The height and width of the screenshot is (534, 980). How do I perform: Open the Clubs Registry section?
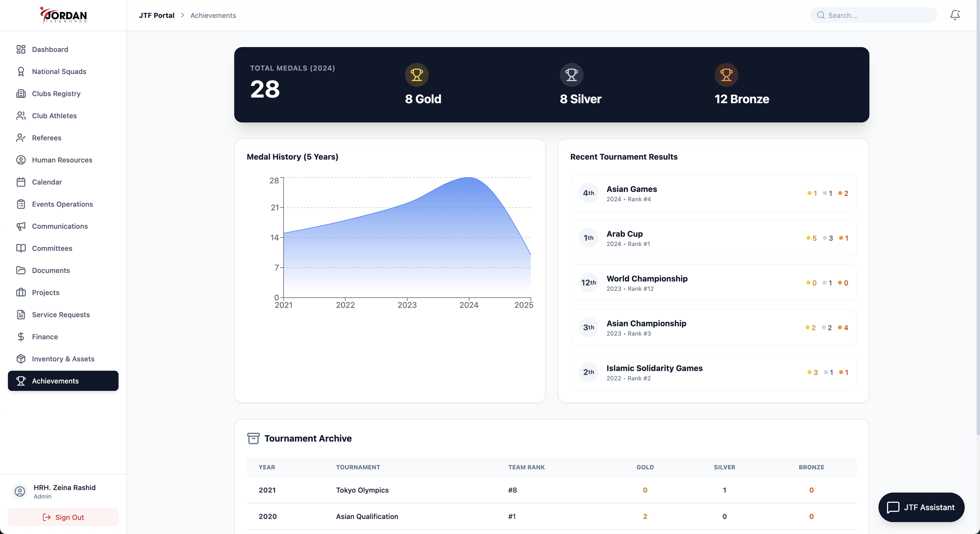pos(56,94)
